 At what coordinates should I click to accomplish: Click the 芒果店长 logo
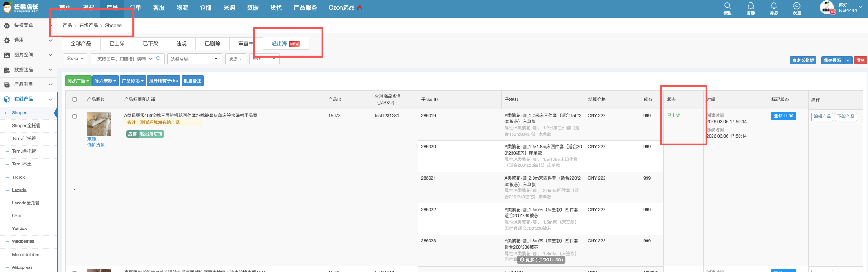[x=21, y=7]
